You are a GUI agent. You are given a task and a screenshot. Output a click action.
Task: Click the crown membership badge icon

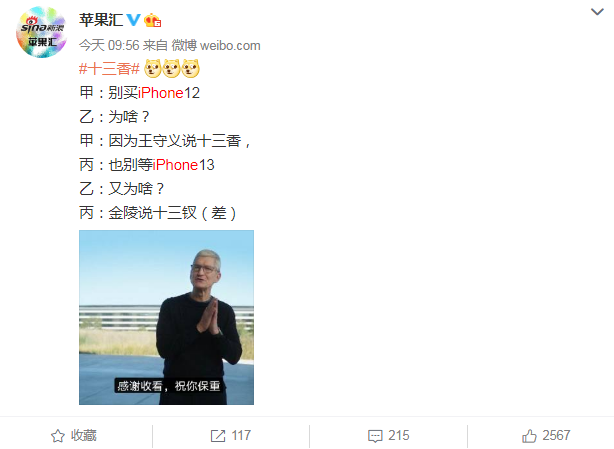point(152,20)
